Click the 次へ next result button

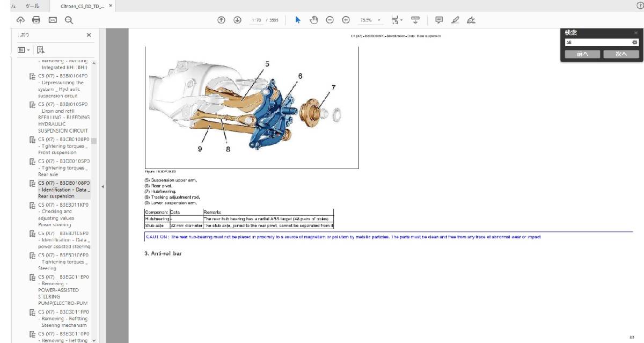pos(621,54)
